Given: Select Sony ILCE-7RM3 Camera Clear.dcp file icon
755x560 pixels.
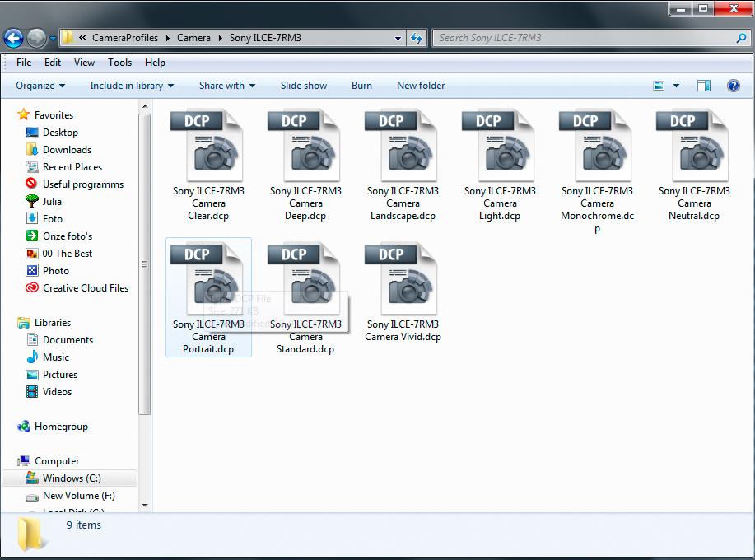Looking at the screenshot, I should pos(208,146).
